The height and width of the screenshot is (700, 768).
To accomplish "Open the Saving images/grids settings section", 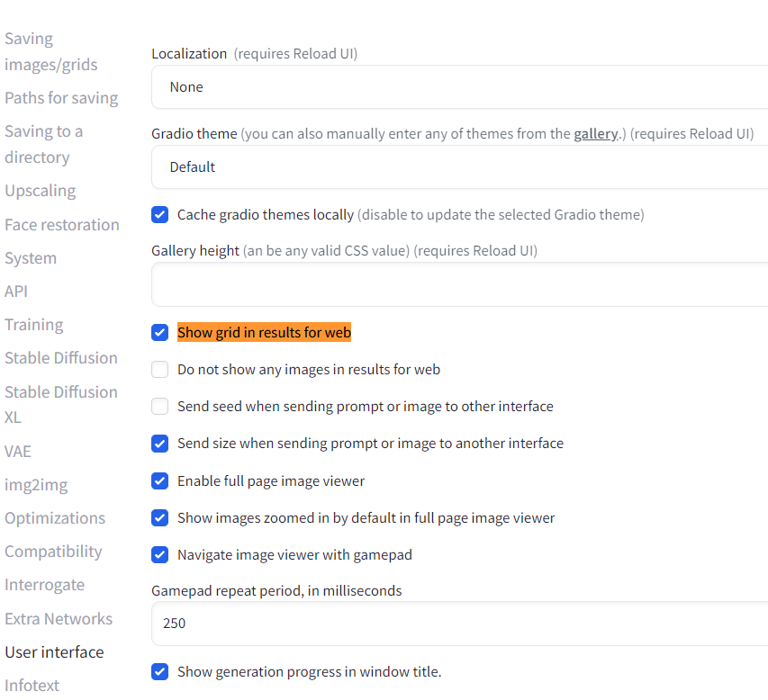I will [50, 52].
